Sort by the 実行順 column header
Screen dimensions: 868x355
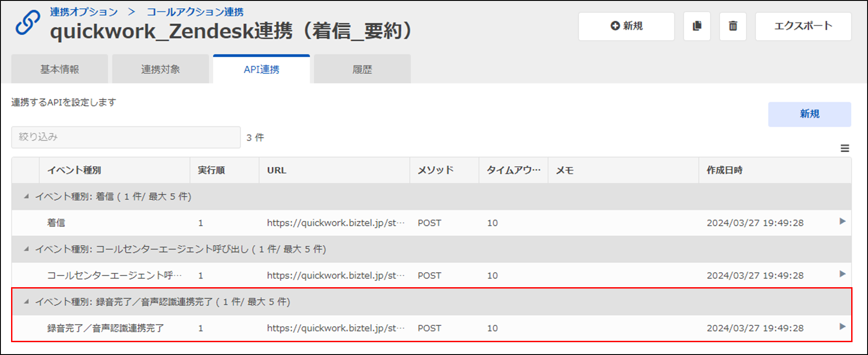224,170
